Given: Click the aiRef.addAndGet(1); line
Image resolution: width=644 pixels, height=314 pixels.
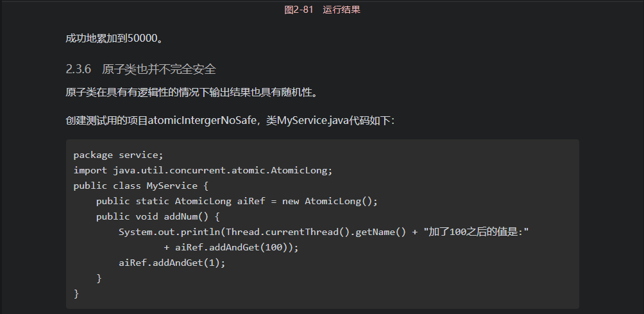Looking at the screenshot, I should point(172,263).
